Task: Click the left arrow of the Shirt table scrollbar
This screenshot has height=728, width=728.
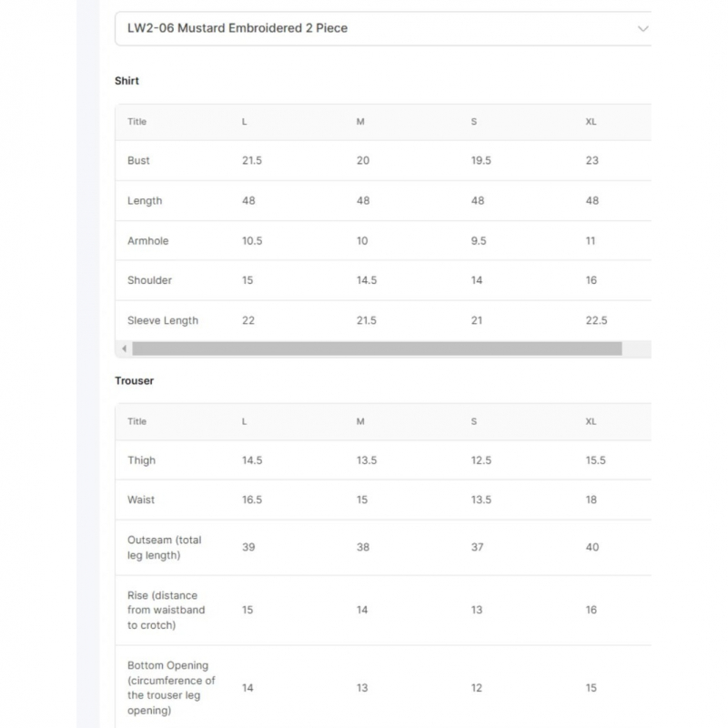Action: [124, 349]
